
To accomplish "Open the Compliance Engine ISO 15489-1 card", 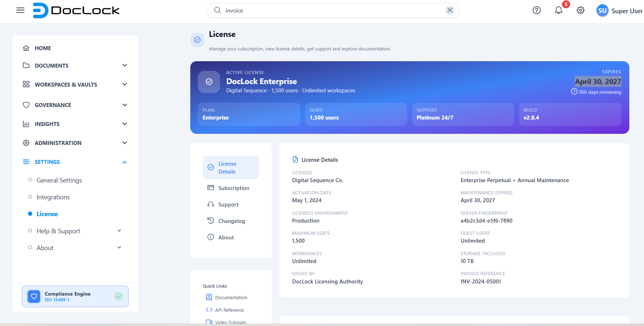I will click(x=75, y=296).
